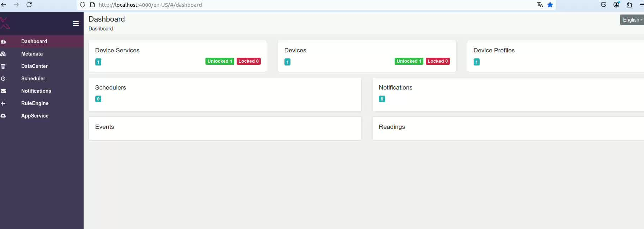Reload the page with the refresh button
This screenshot has height=229, width=644.
[29, 5]
